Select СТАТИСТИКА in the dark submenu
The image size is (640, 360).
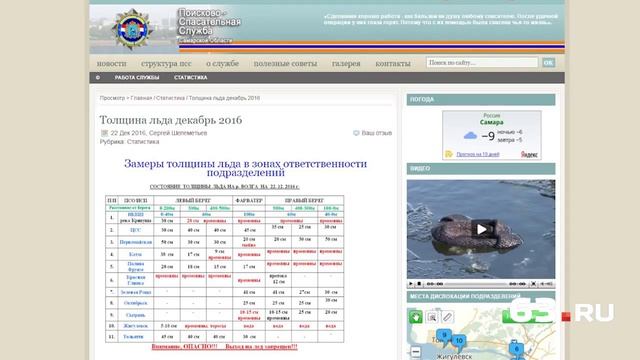pyautogui.click(x=191, y=78)
